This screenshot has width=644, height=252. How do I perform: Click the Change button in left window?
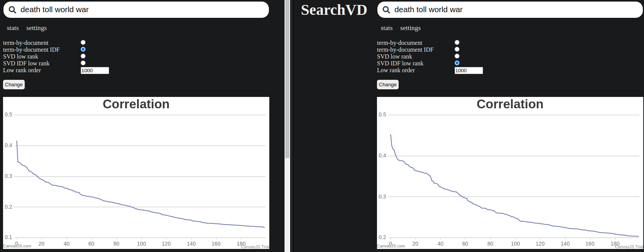tap(14, 84)
